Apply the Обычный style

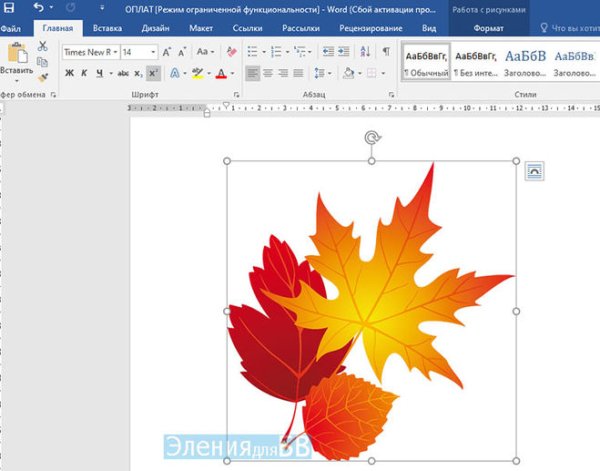point(426,62)
